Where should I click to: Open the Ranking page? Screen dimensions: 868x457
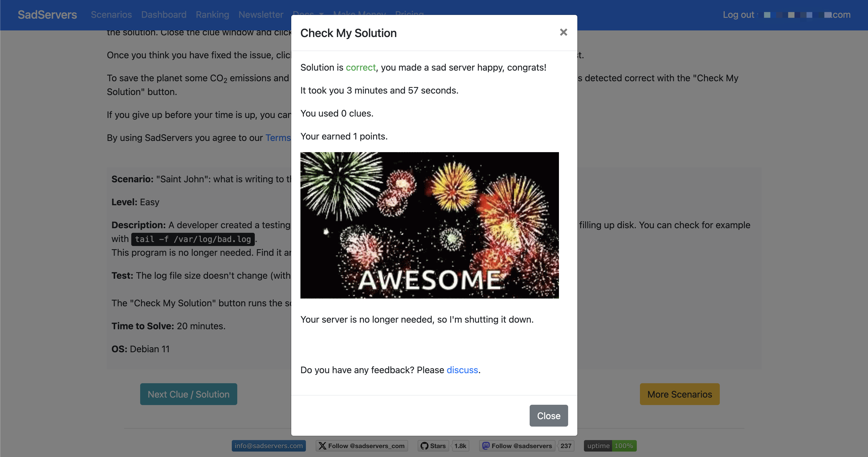pos(212,14)
